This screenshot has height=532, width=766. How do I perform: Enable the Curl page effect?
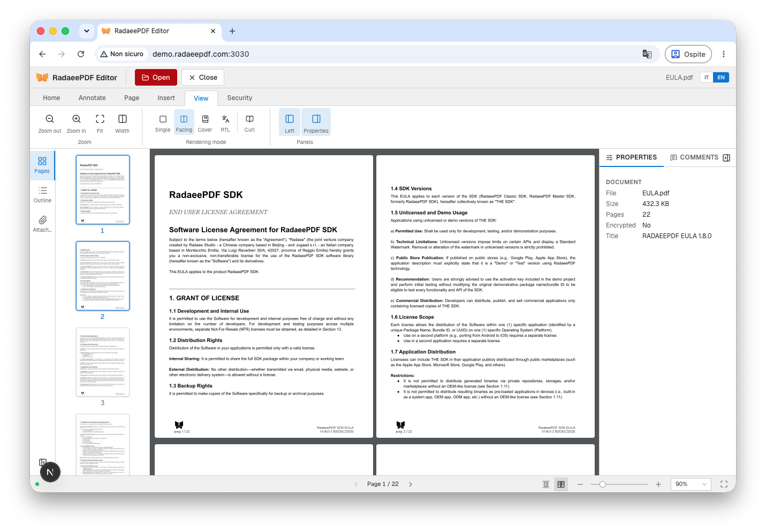249,122
